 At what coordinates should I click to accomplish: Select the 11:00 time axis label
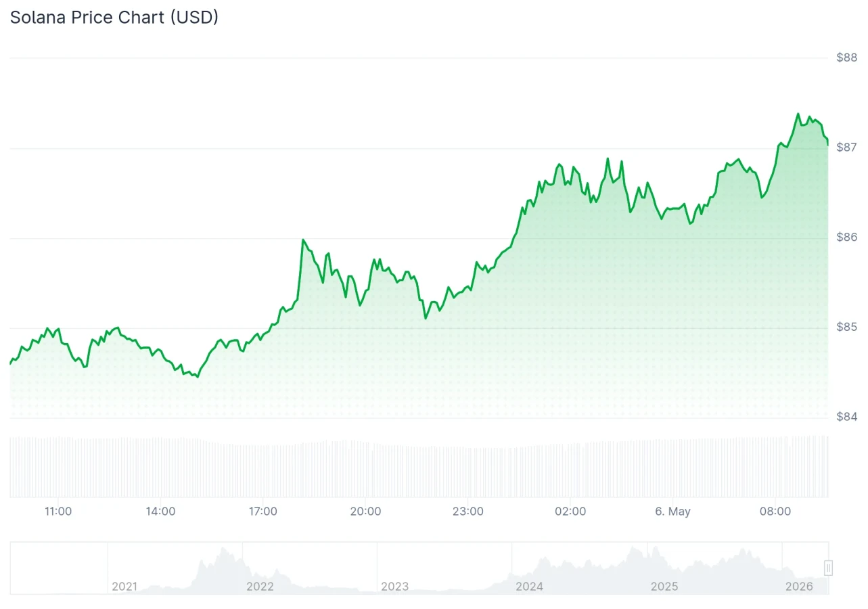(x=58, y=512)
